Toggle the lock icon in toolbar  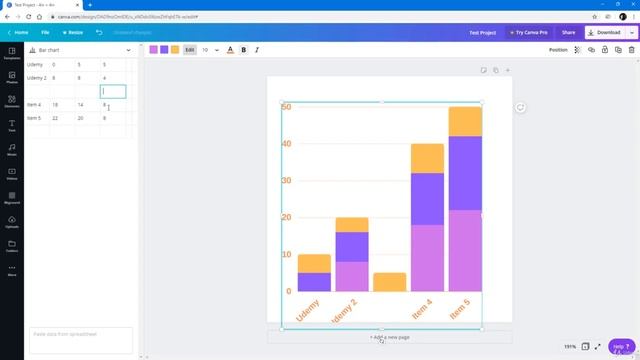604,50
